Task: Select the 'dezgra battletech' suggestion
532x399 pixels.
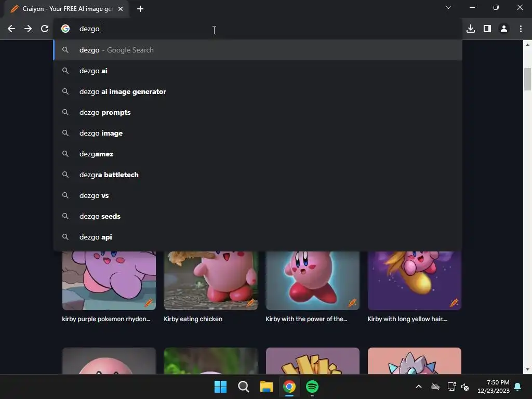Action: click(258, 175)
